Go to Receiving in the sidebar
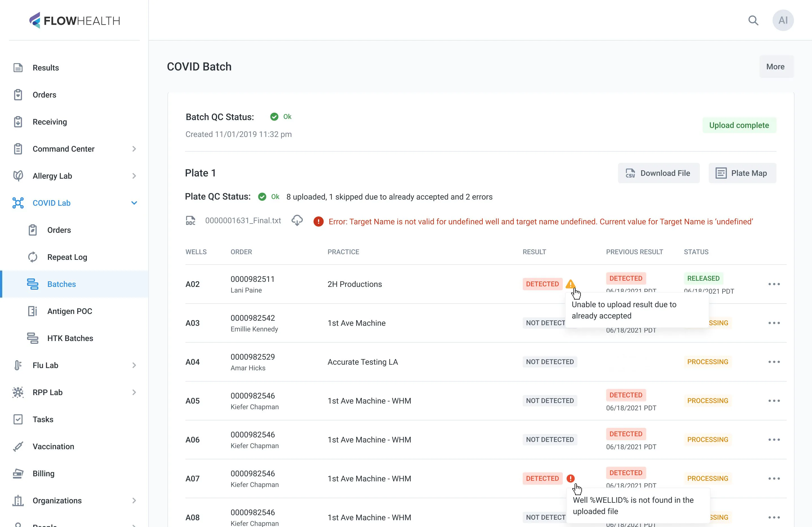Screen dimensions: 812x527 click(x=74, y=122)
